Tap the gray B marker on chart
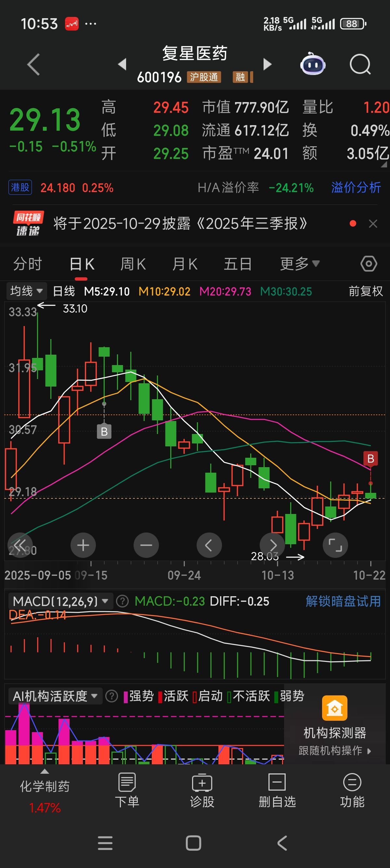 (x=104, y=431)
